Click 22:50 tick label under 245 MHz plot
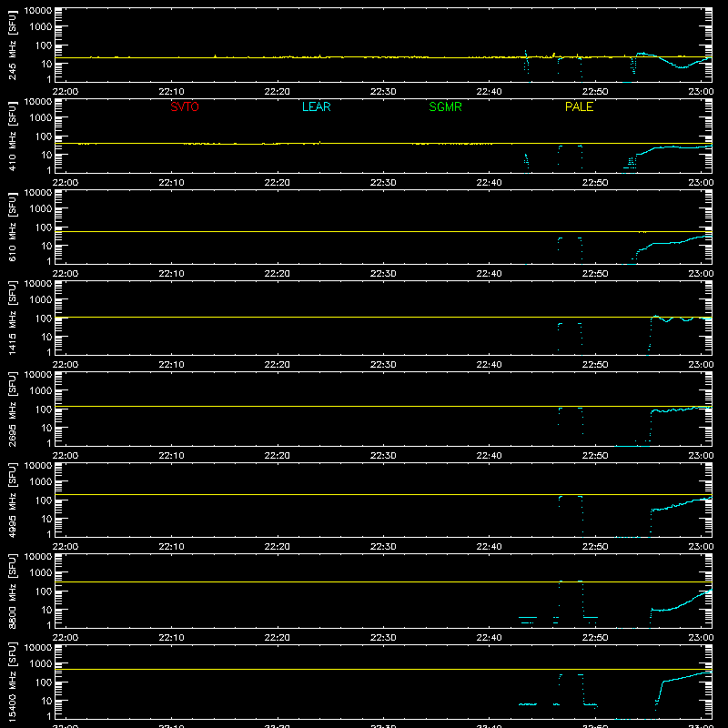This screenshot has height=728, width=728. pos(595,92)
